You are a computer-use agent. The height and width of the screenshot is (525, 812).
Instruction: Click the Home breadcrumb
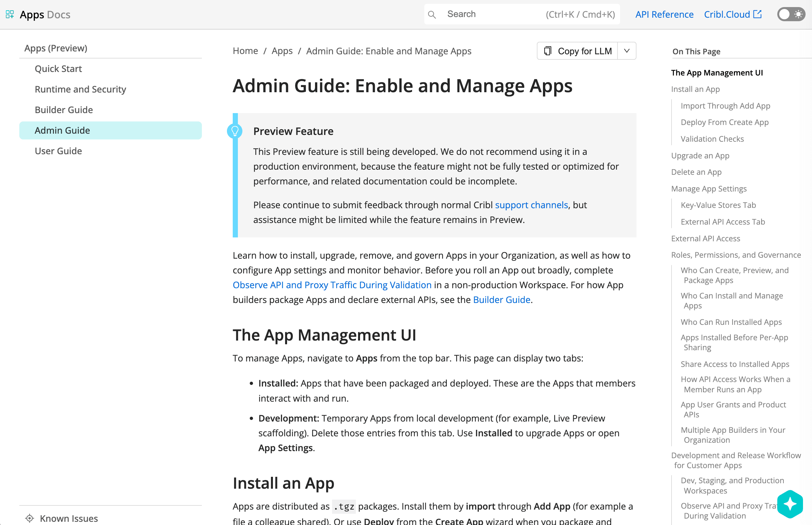[245, 51]
